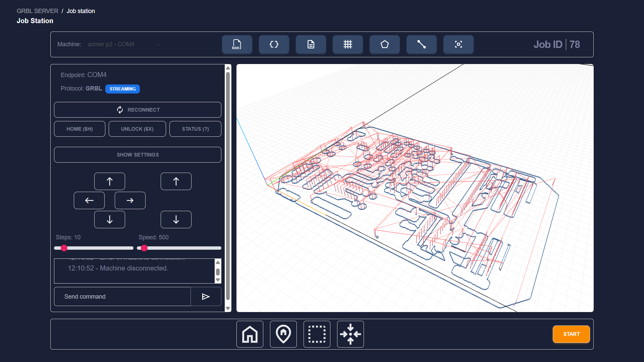Click the 'Steps: 10' label
This screenshot has height=362, width=644.
pos(68,237)
